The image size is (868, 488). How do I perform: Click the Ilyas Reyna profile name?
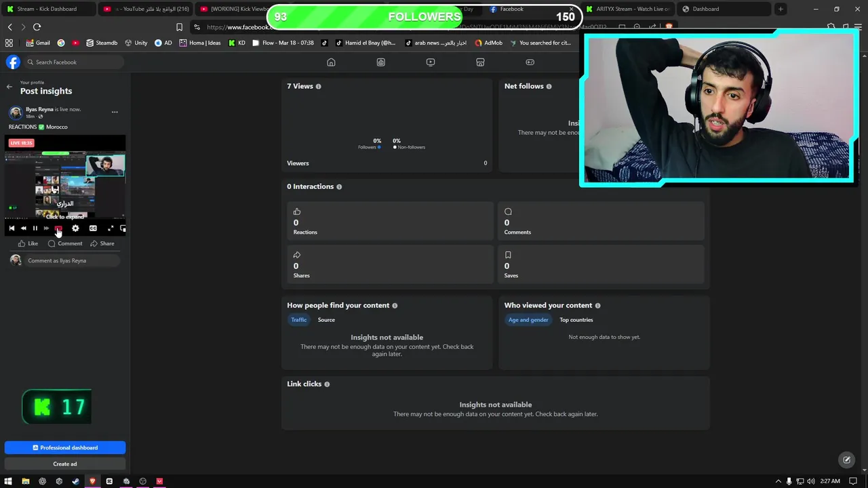coord(39,109)
